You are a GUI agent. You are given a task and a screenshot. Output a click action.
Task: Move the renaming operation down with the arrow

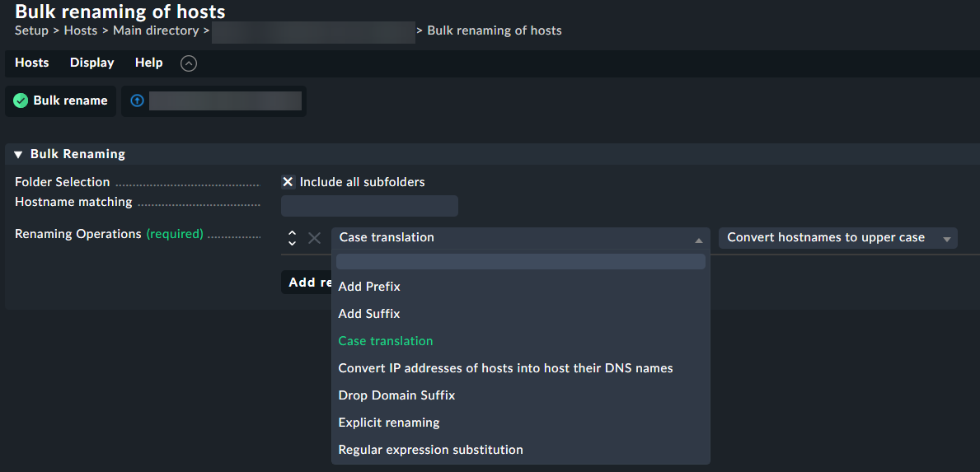(x=292, y=243)
